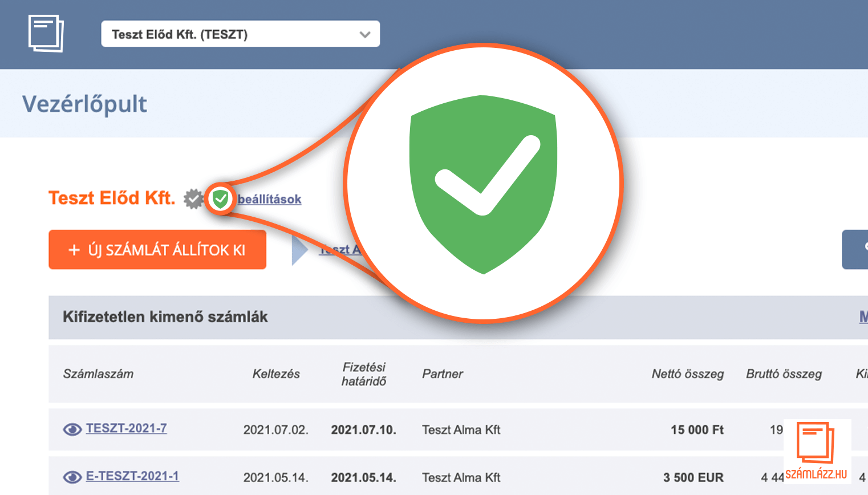Click the partially visible blue button at right edge

point(855,249)
